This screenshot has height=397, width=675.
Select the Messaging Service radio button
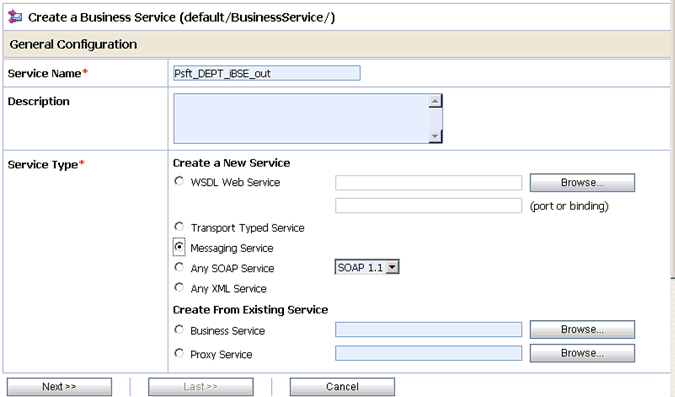tap(179, 247)
